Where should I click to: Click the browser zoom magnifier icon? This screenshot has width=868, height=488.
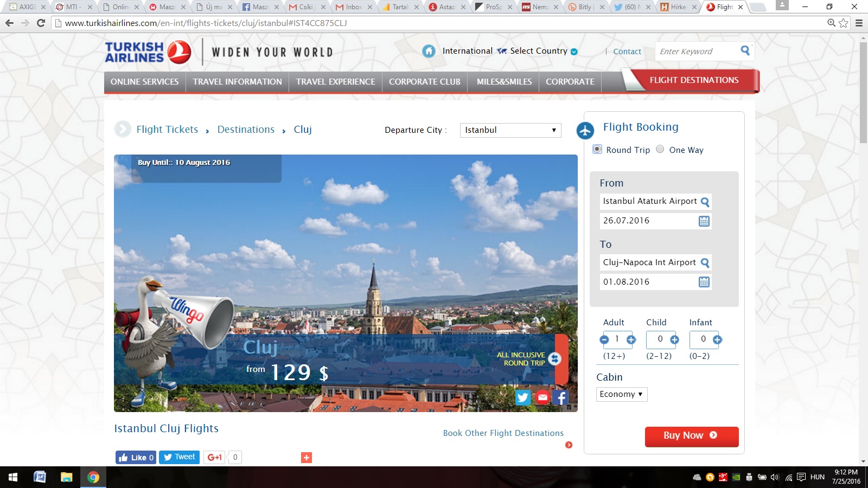[831, 23]
